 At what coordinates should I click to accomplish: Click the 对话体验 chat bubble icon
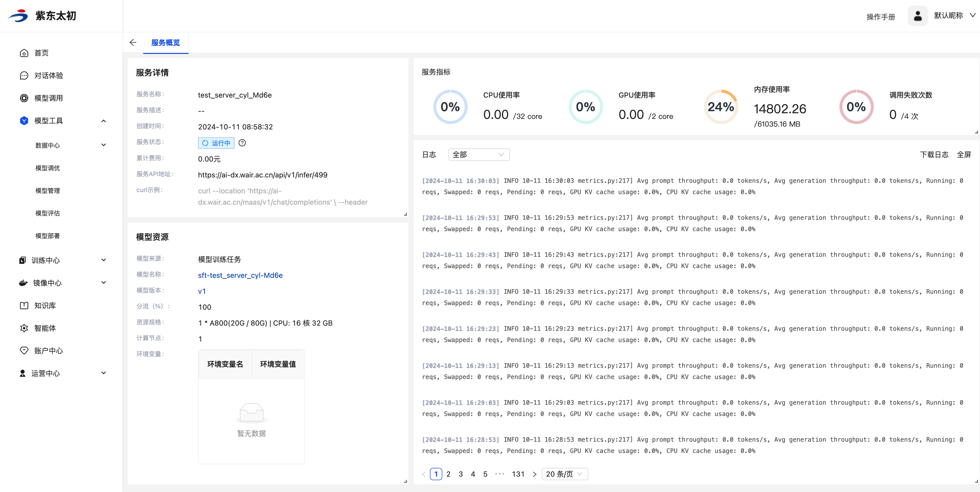(x=24, y=75)
